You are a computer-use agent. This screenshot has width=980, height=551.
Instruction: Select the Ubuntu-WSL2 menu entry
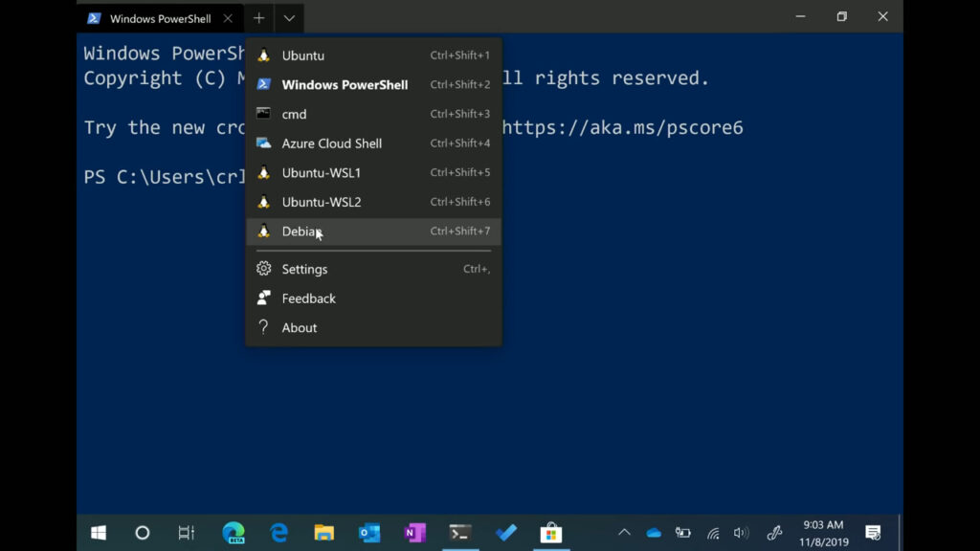374,203
